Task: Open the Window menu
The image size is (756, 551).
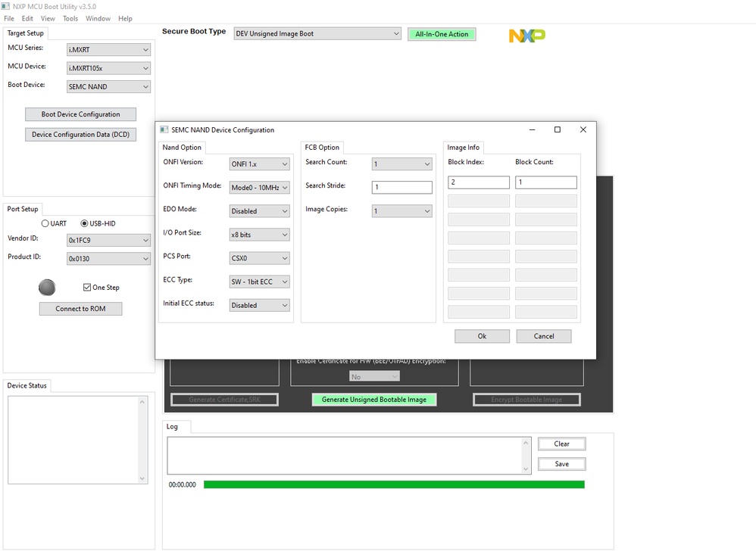Action: 98,18
